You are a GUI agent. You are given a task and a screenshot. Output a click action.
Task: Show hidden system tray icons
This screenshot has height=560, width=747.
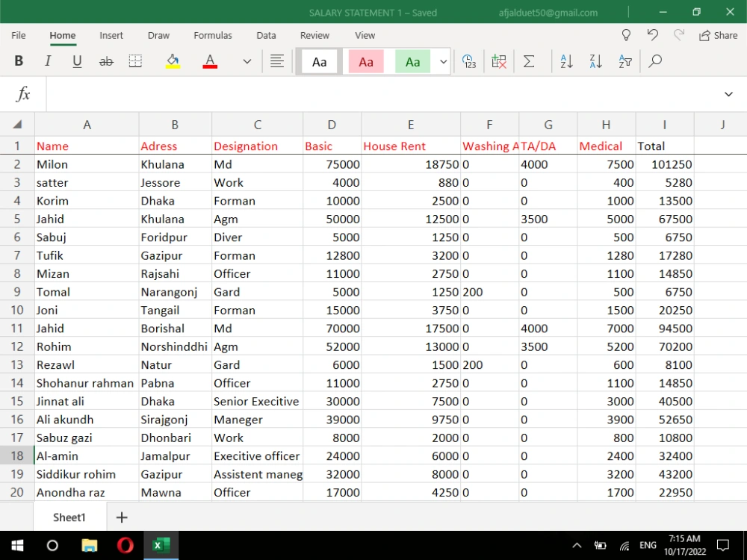[x=577, y=546]
